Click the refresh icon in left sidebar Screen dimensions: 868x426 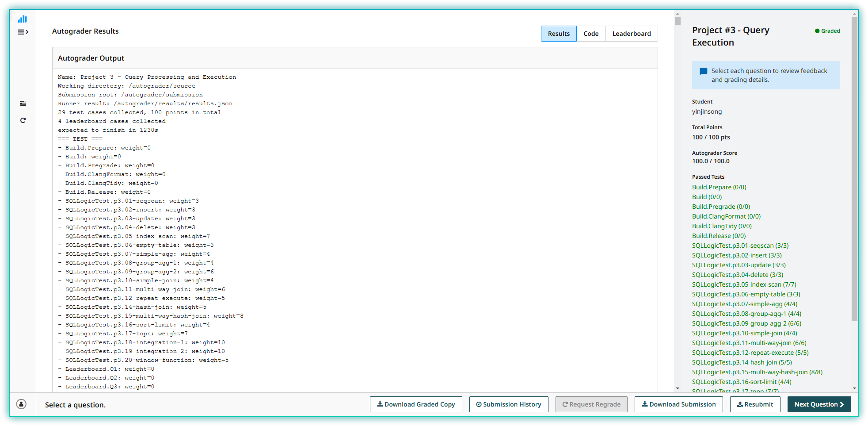(23, 120)
